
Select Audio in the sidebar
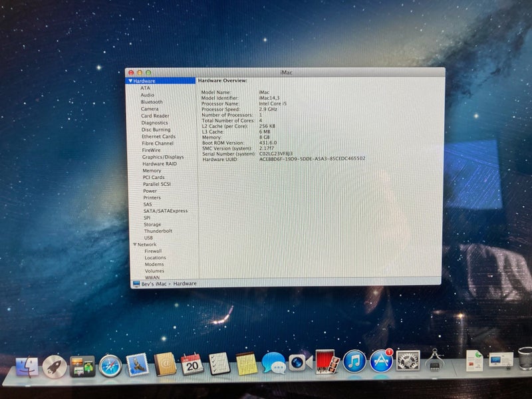tap(147, 95)
